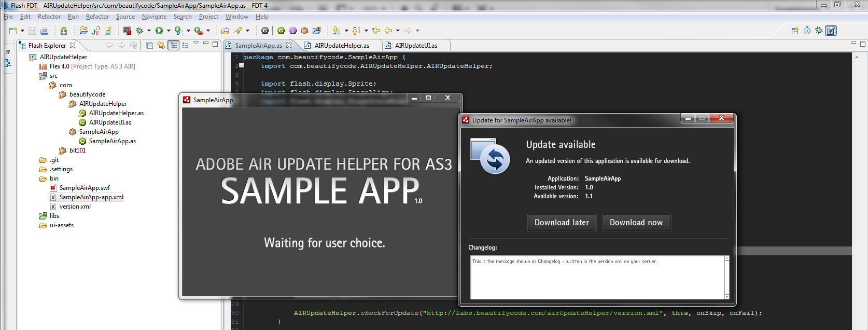The width and height of the screenshot is (868, 330).
Task: Toggle Link with Editor in Flash Explorer
Action: [x=161, y=45]
